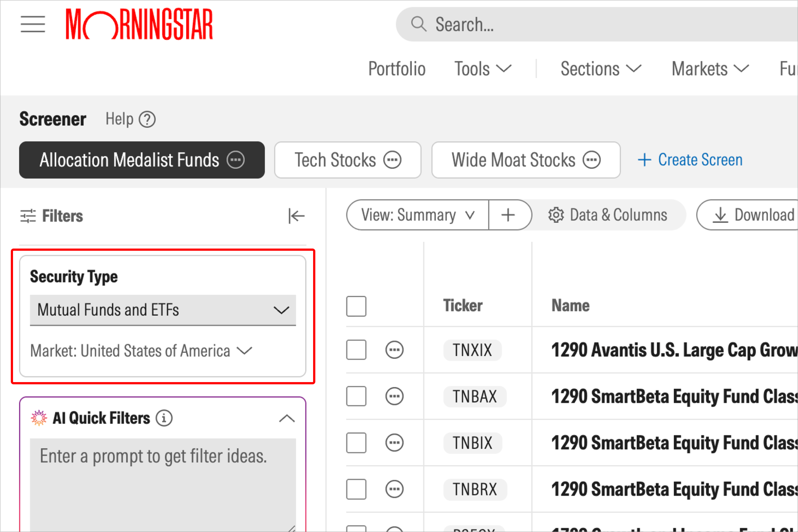Viewport: 798px width, 532px height.
Task: Open row actions ellipsis for TNBIX
Action: [394, 443]
